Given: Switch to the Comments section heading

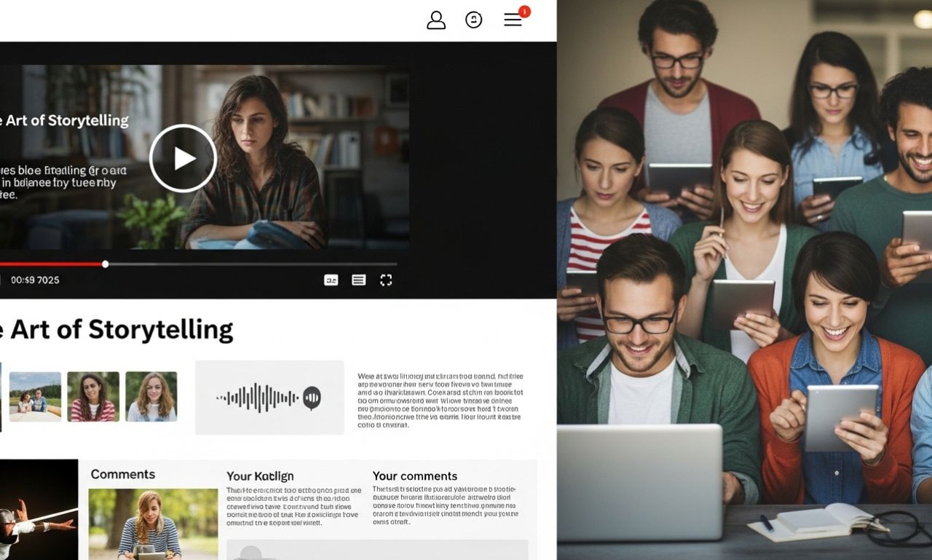Looking at the screenshot, I should coord(122,474).
